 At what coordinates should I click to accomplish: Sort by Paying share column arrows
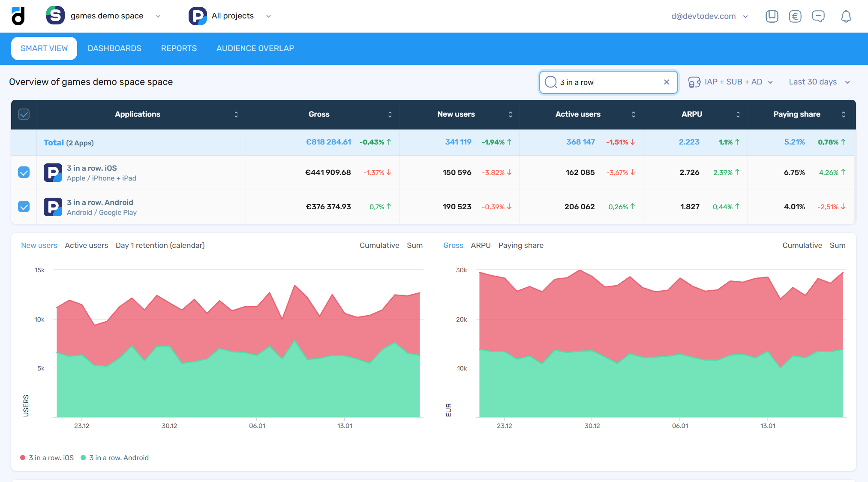coord(843,114)
